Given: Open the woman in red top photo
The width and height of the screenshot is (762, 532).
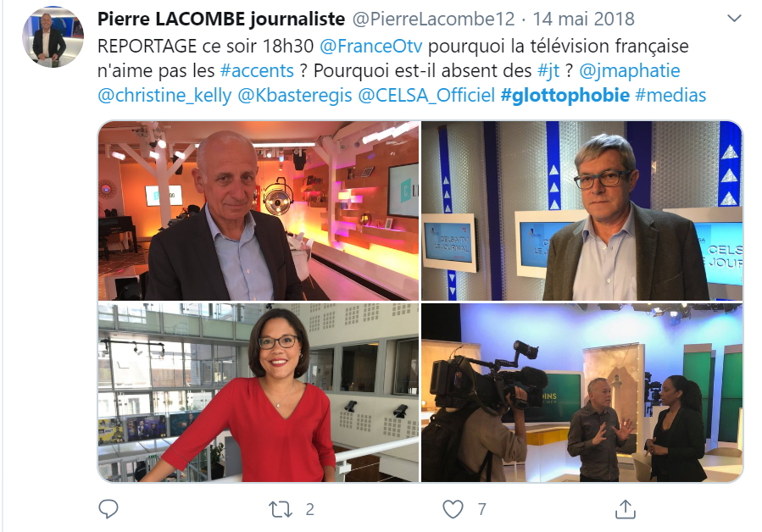Looking at the screenshot, I should (258, 392).
